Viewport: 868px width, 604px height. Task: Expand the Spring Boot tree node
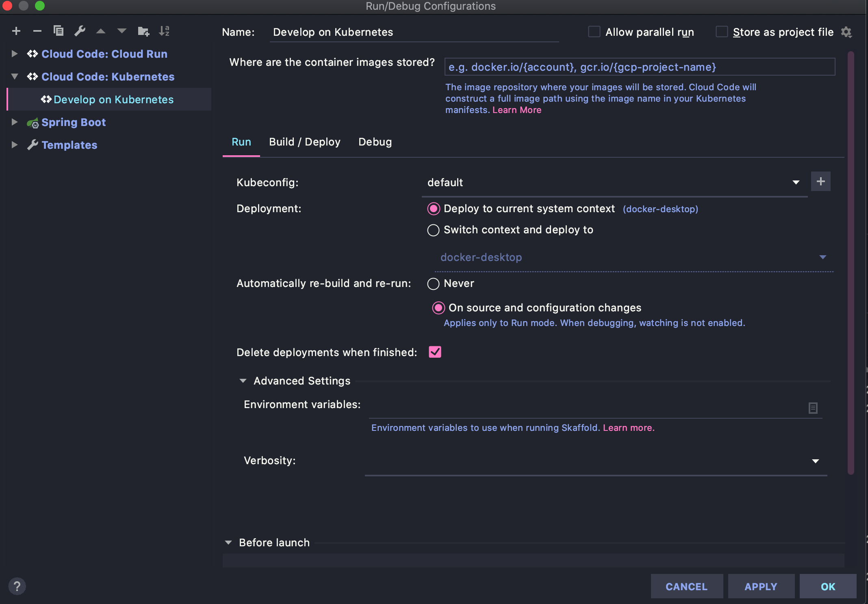[x=15, y=122]
